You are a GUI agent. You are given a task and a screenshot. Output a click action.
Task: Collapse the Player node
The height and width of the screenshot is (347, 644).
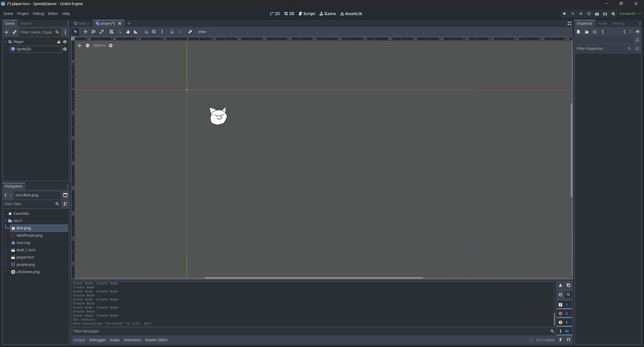[x=6, y=42]
